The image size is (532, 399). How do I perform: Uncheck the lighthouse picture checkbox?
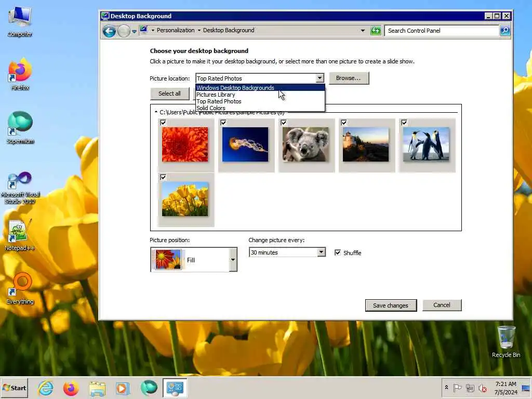pyautogui.click(x=344, y=123)
